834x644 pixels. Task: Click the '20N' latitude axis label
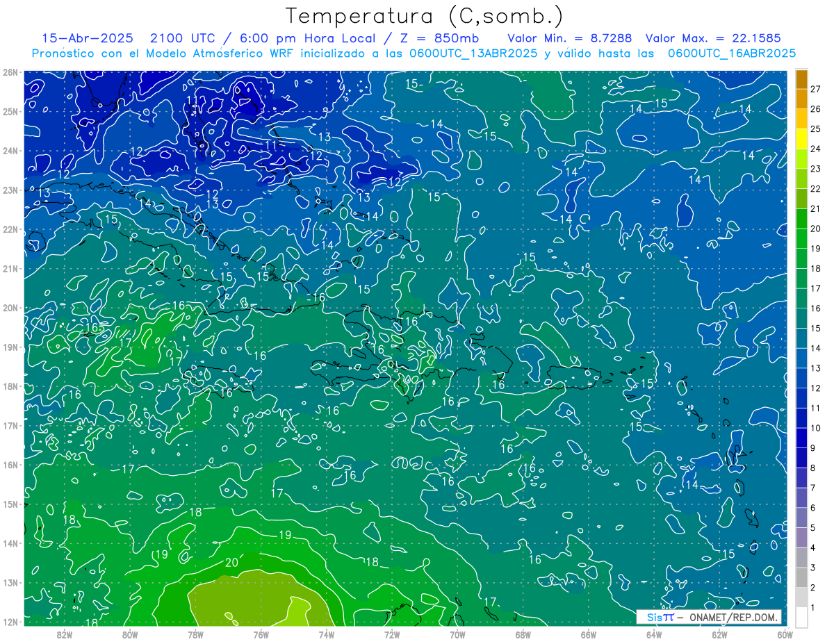[x=10, y=308]
